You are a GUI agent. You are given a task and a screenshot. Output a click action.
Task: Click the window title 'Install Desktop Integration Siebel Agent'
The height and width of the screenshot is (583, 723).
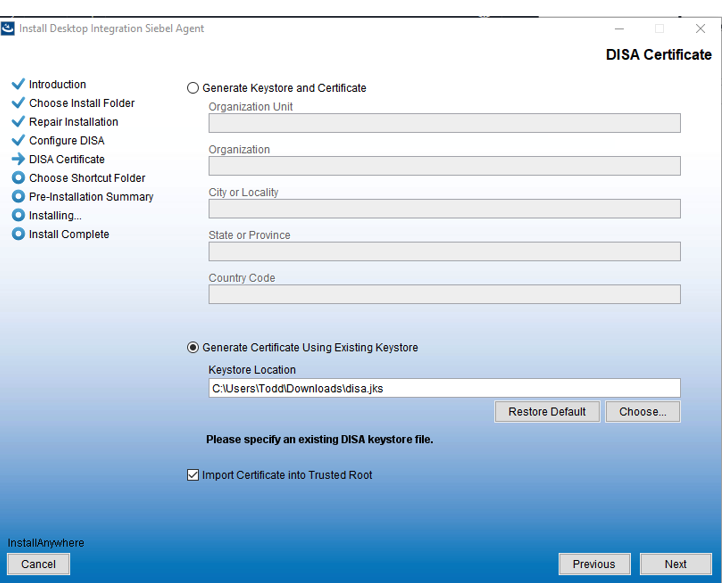(x=111, y=29)
